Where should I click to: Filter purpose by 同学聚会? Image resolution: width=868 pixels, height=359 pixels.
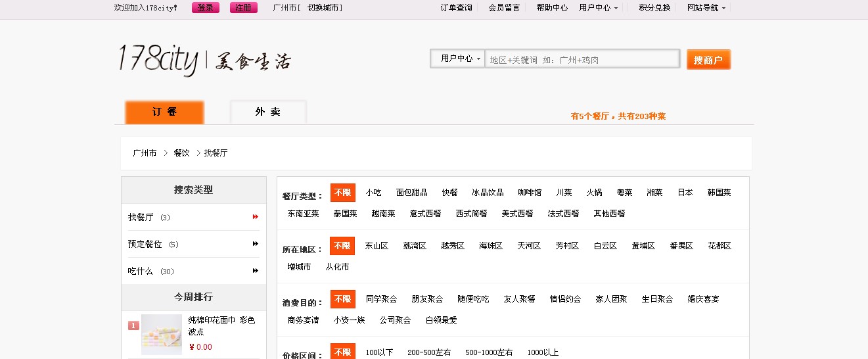pos(381,299)
